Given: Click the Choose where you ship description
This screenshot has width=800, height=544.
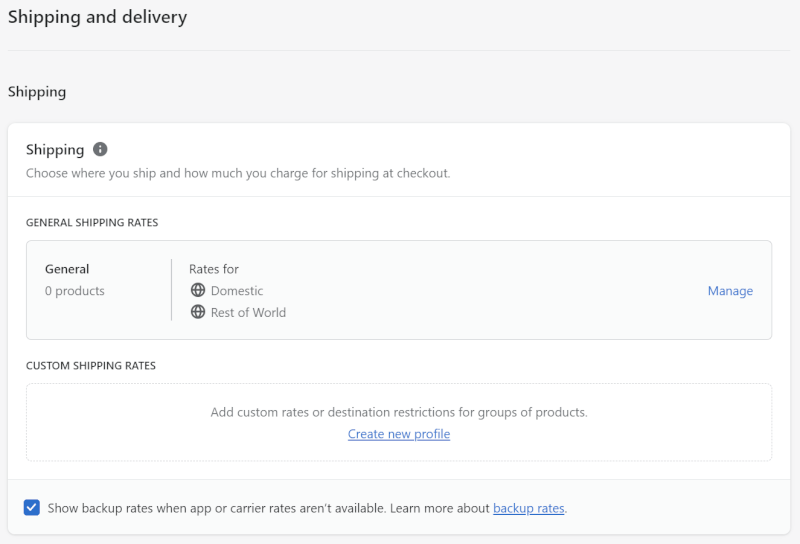Looking at the screenshot, I should [238, 174].
